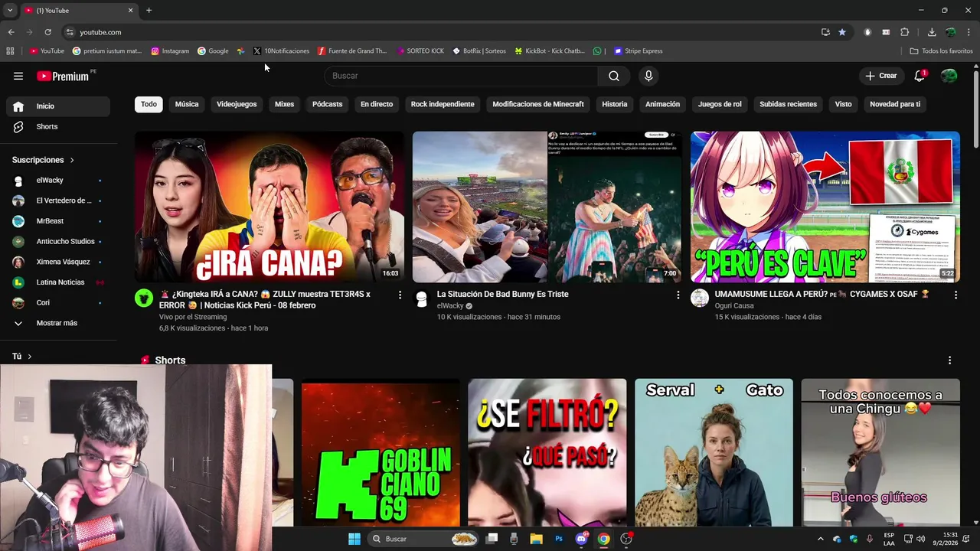Image resolution: width=980 pixels, height=551 pixels.
Task: Click the La Situación De Bad Bunny title
Action: point(502,294)
